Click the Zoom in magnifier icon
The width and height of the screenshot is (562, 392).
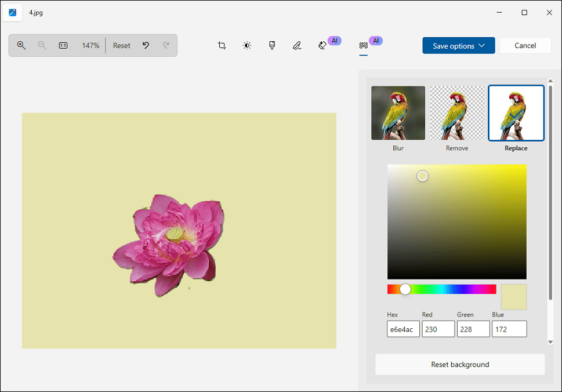21,45
